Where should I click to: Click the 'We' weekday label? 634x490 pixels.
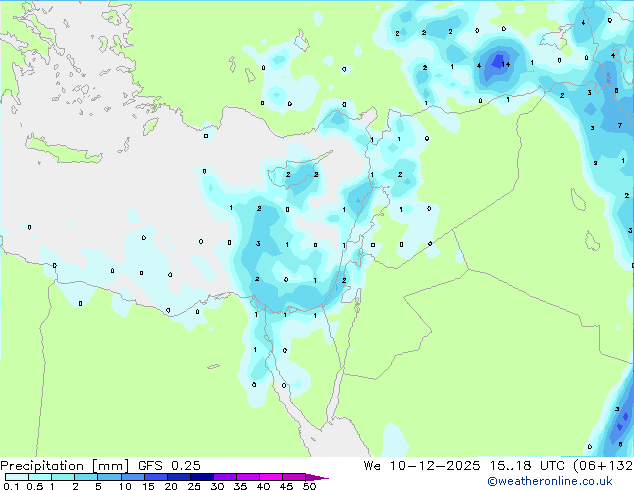[372, 465]
